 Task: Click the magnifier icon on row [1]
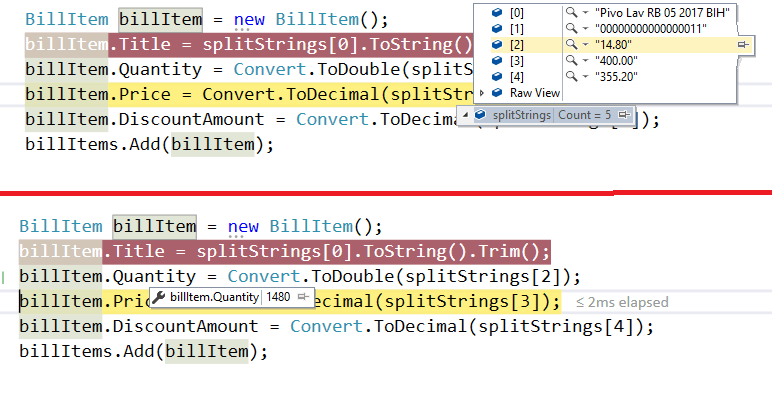[570, 28]
